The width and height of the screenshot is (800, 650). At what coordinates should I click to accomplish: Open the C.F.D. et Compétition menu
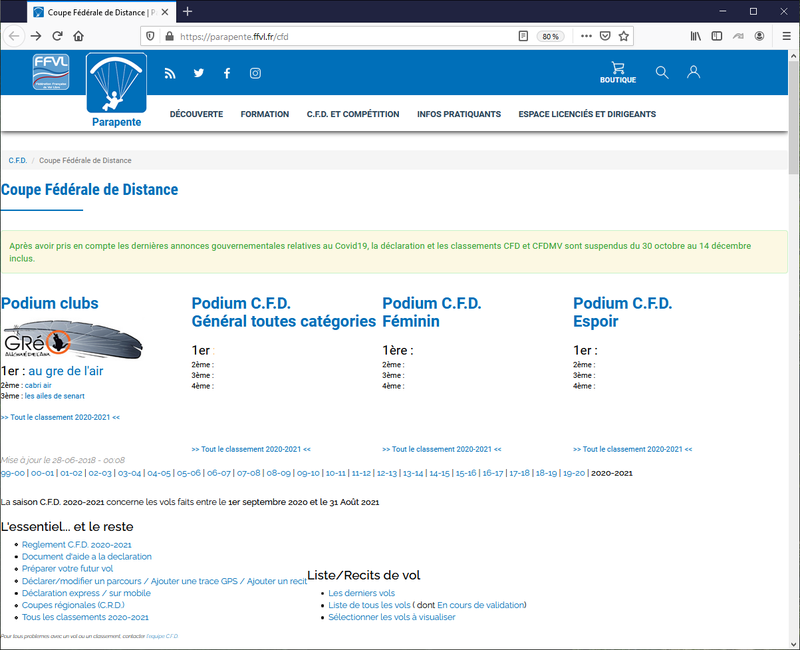click(x=353, y=114)
